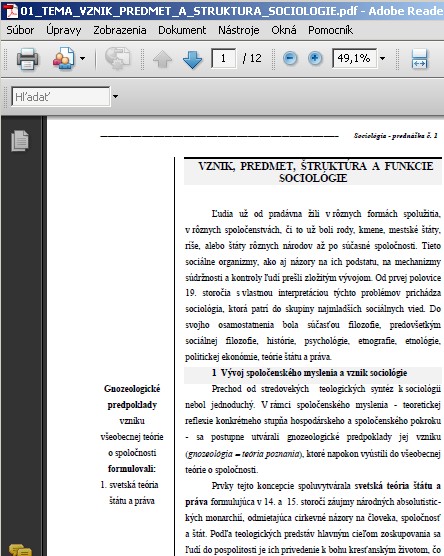Open the Comments panel icon

tap(20, 550)
